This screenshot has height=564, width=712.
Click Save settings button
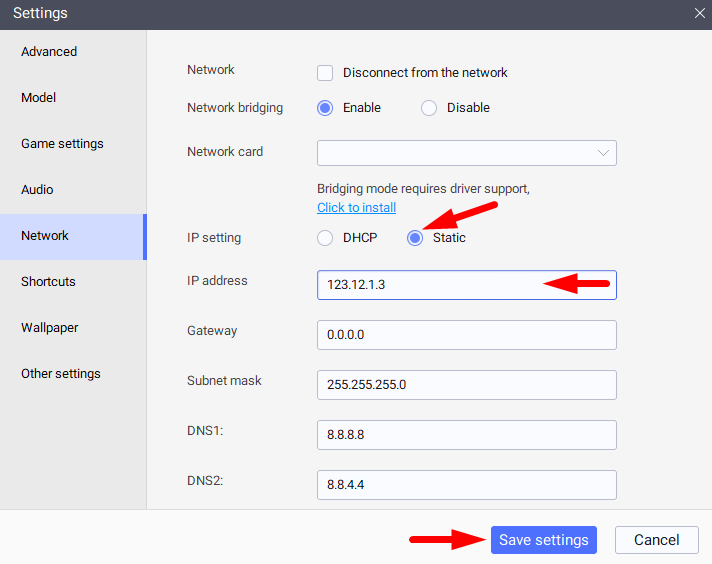544,540
